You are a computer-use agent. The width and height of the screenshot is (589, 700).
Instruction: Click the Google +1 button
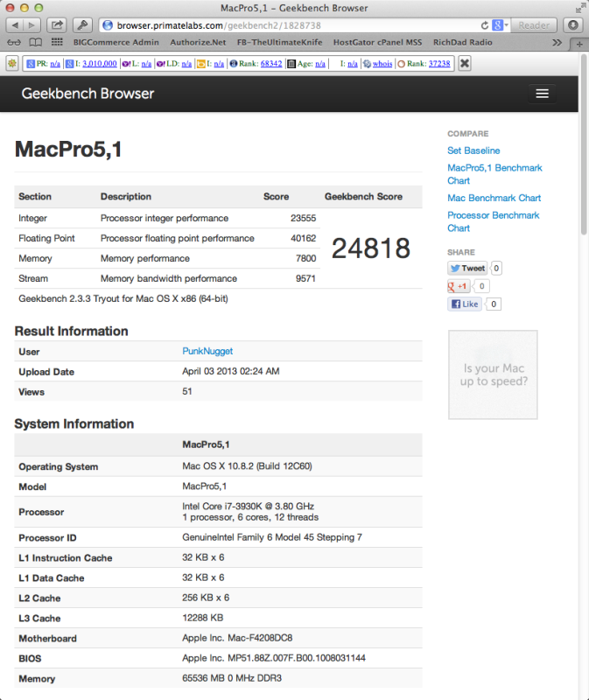[x=459, y=286]
